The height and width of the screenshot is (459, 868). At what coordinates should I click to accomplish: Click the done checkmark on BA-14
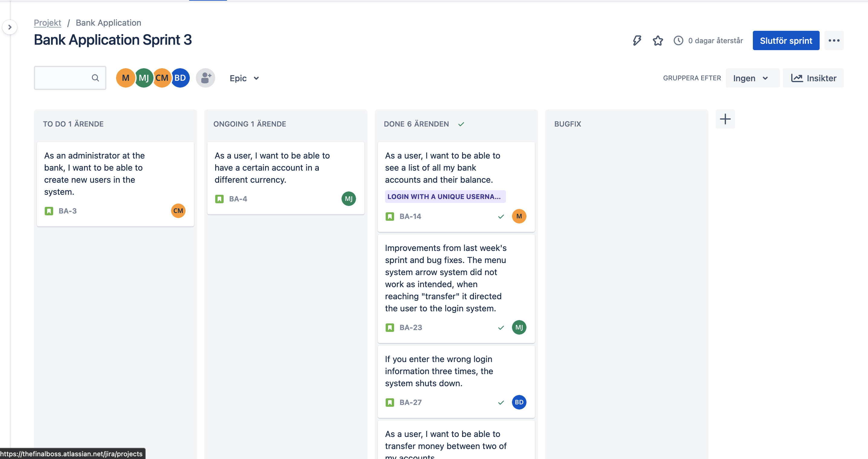coord(501,217)
